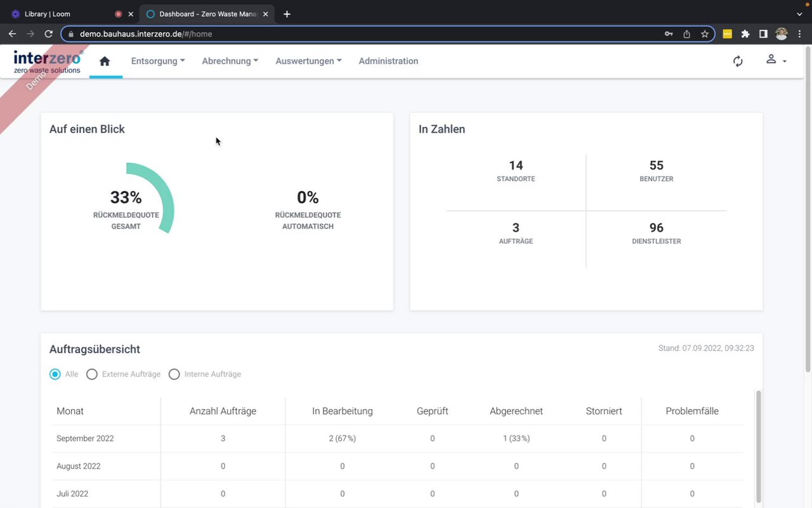
Task: Click the 33% Rückmeldequote Gesamt gauge
Action: tap(126, 198)
